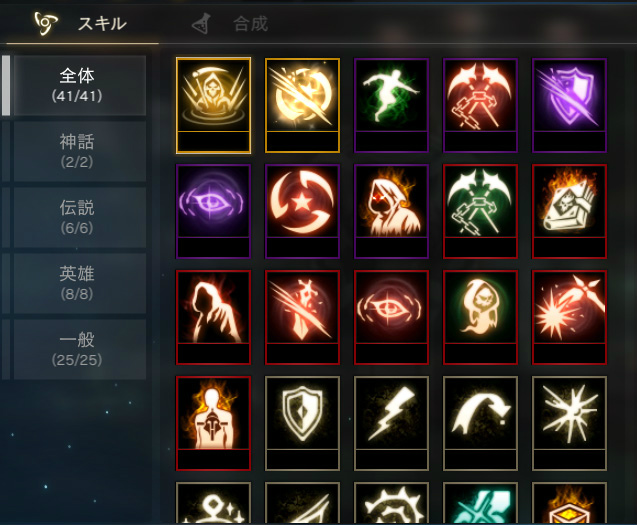Select the burning spellbook skill icon
The width and height of the screenshot is (637, 525).
569,211
